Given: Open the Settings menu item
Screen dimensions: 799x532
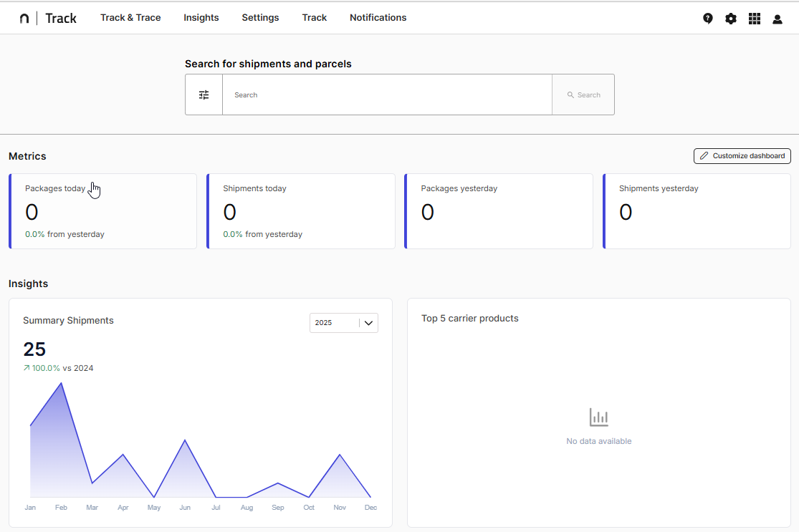Looking at the screenshot, I should point(260,18).
